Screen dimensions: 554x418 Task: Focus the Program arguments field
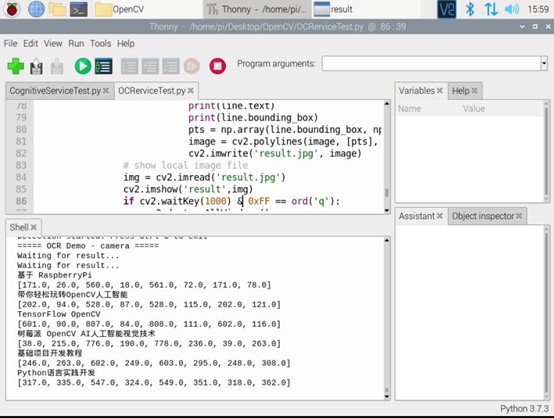tap(431, 64)
